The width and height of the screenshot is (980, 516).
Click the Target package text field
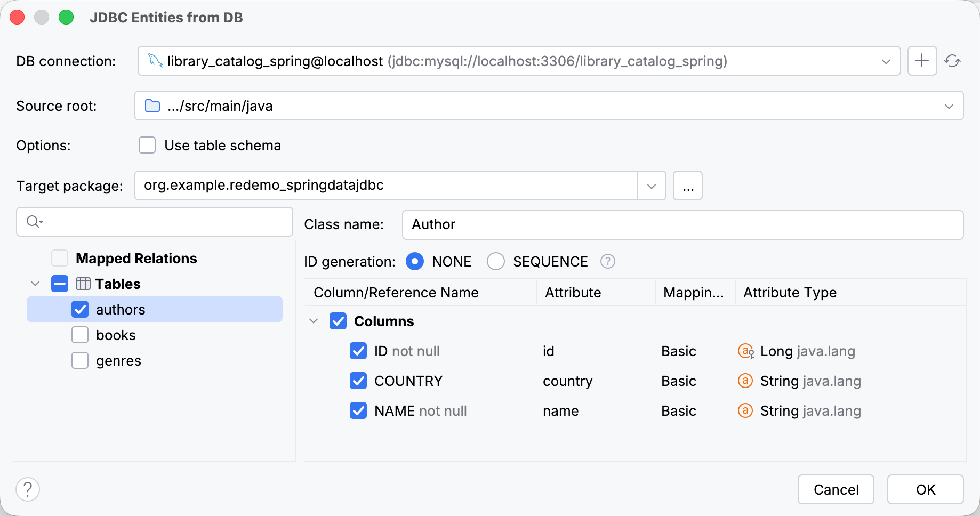click(x=386, y=186)
